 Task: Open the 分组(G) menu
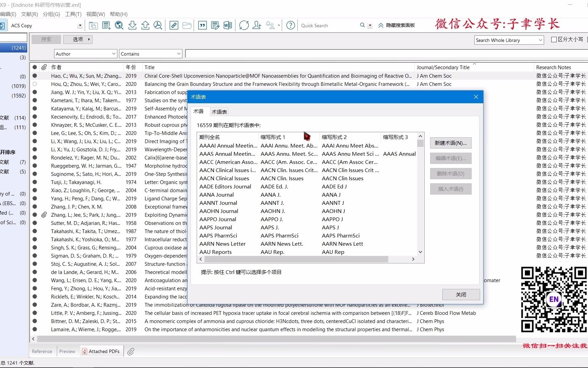point(51,14)
